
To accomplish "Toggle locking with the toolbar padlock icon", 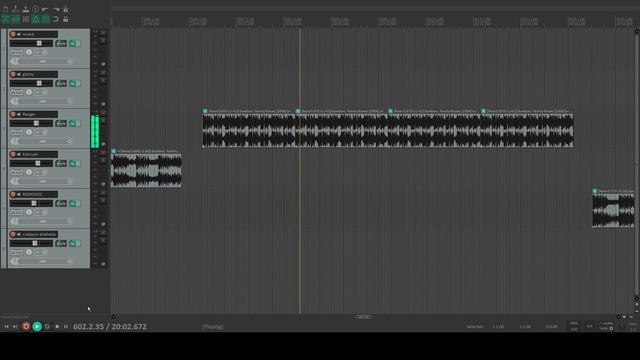I will click(66, 19).
